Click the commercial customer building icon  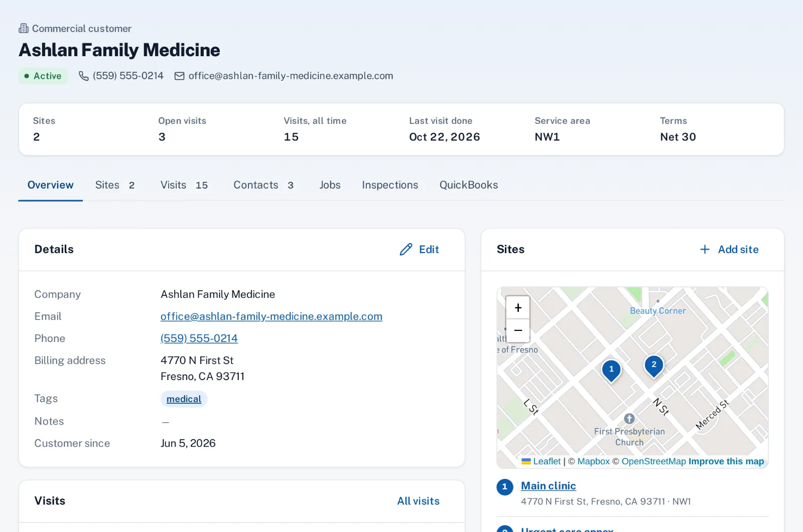[x=24, y=29]
